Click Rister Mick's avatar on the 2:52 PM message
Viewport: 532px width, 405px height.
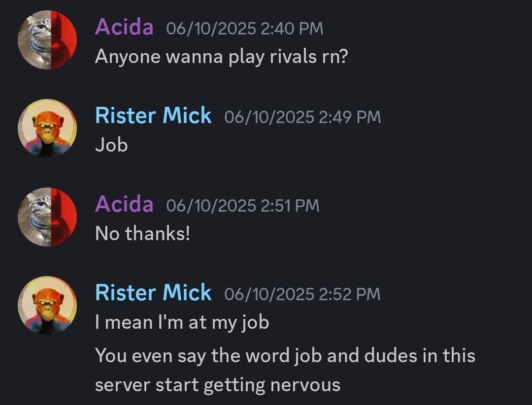pyautogui.click(x=47, y=306)
